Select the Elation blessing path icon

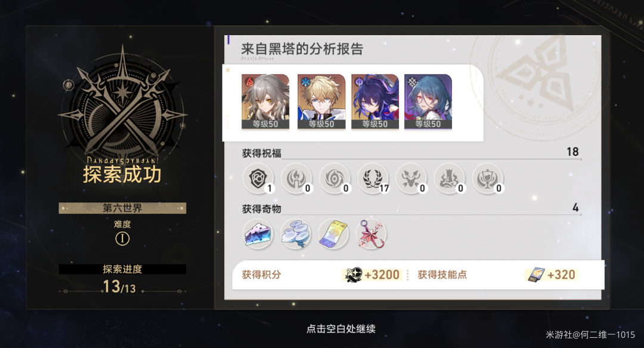click(488, 179)
